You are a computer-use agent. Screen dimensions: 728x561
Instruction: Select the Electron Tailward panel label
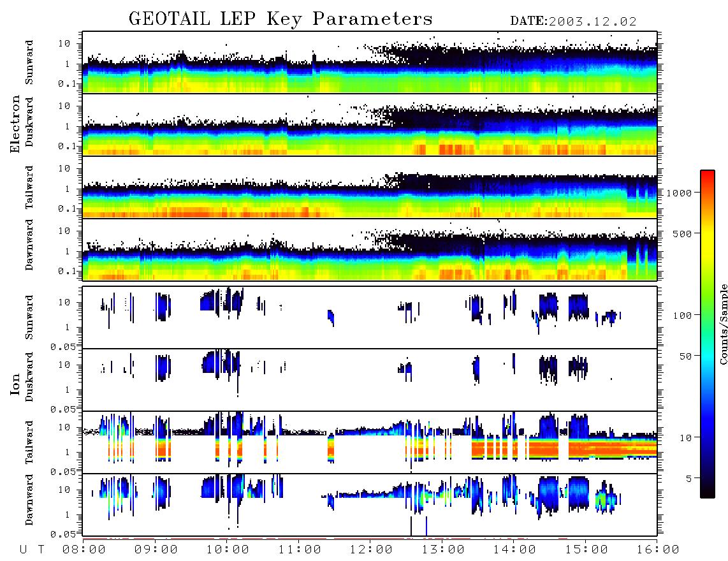29,187
